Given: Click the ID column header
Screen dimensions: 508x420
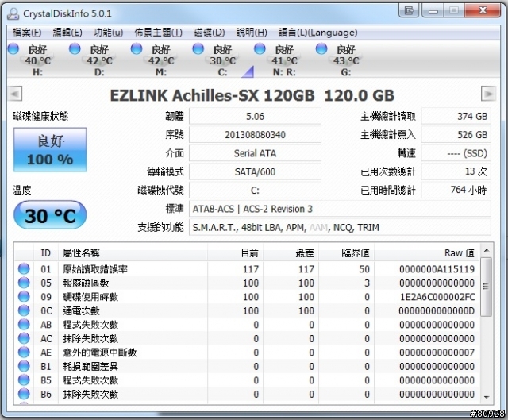Looking at the screenshot, I should click(46, 252).
